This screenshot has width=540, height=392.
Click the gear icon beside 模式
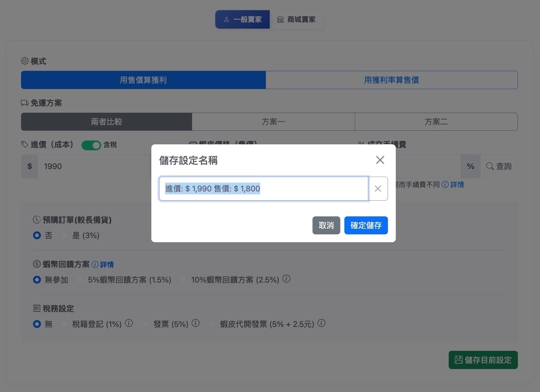coord(24,61)
